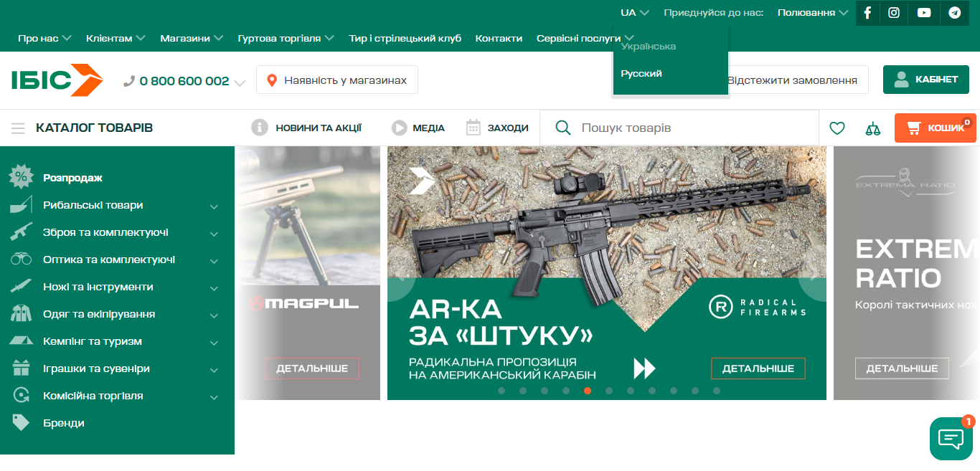
Task: Expand Комісійна торгівля submenu chevron
Action: [214, 397]
